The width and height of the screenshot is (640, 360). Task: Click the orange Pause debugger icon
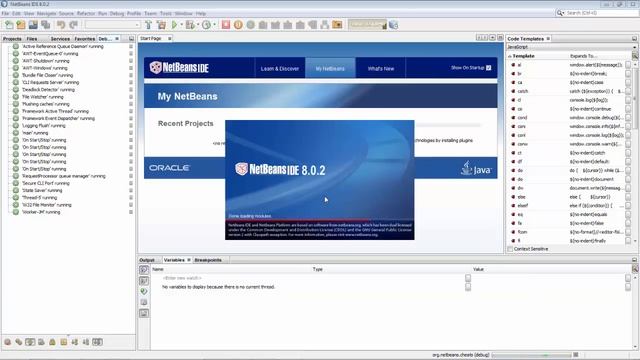tap(238, 25)
